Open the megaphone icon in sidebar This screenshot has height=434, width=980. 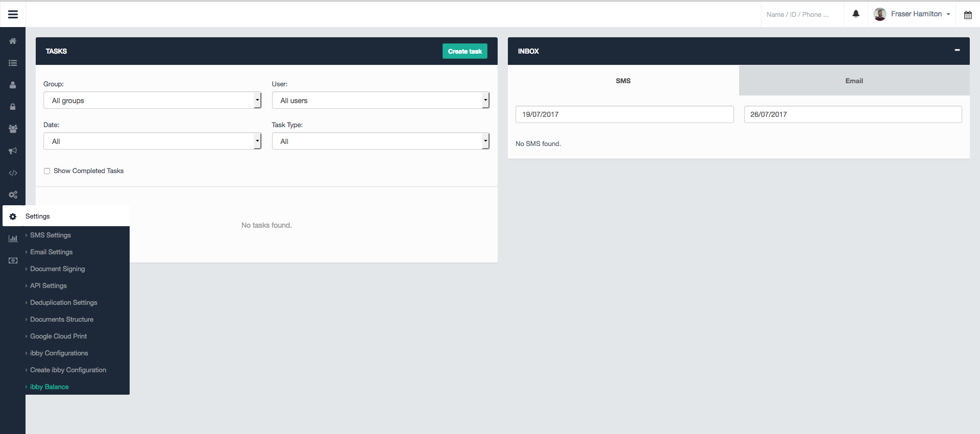point(13,151)
